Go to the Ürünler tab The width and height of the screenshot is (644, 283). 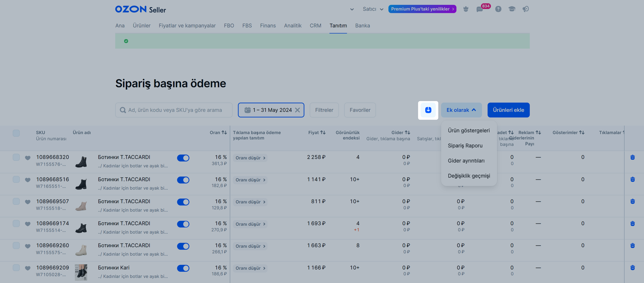click(141, 25)
